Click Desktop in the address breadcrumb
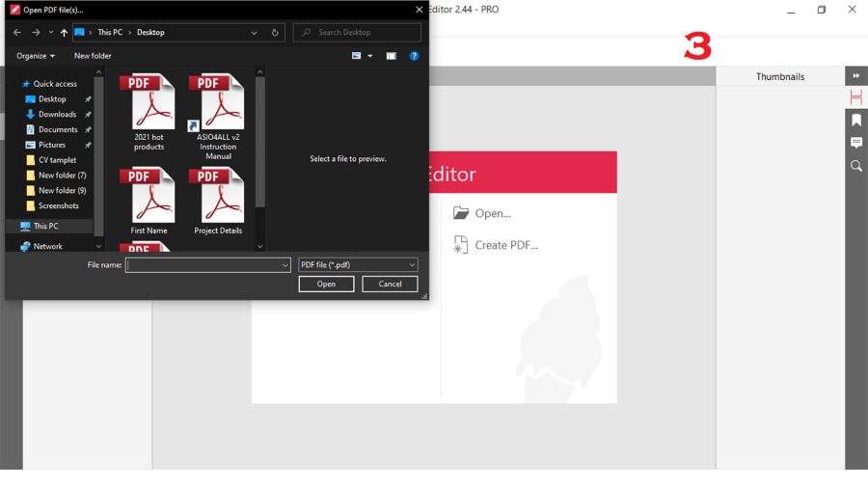The width and height of the screenshot is (868, 488). [x=150, y=33]
